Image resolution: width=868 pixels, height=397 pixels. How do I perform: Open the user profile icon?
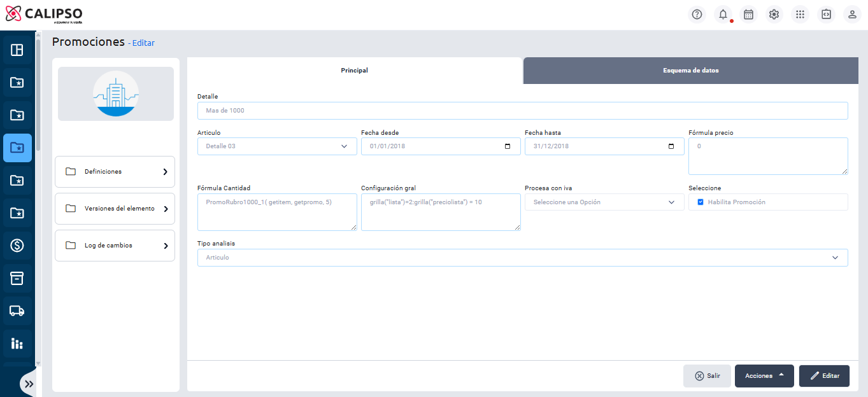tap(852, 14)
